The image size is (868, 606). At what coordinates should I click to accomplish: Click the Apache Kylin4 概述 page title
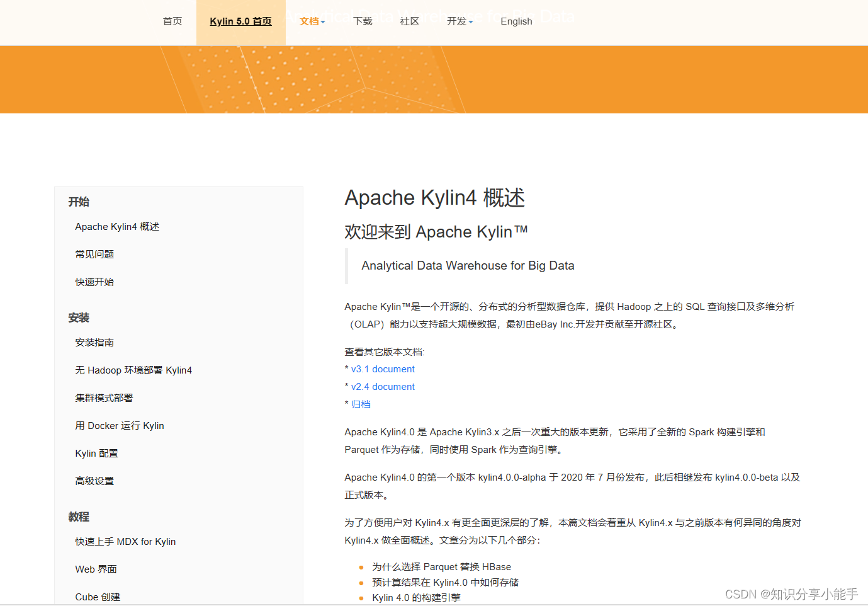click(x=434, y=198)
